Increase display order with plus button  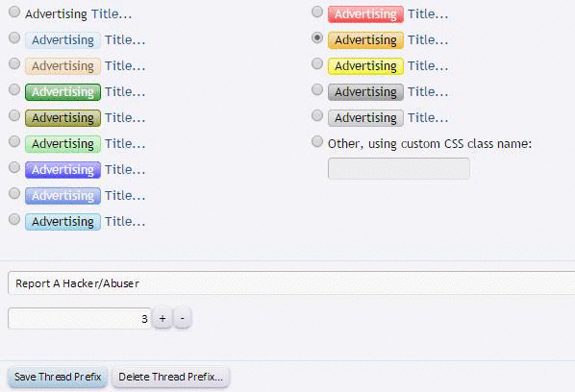click(x=162, y=318)
